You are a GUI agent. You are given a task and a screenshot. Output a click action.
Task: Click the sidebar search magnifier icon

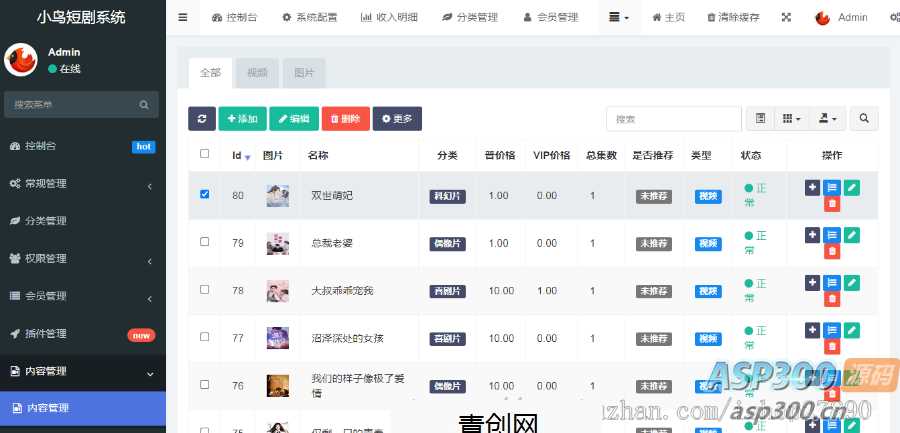click(x=144, y=105)
